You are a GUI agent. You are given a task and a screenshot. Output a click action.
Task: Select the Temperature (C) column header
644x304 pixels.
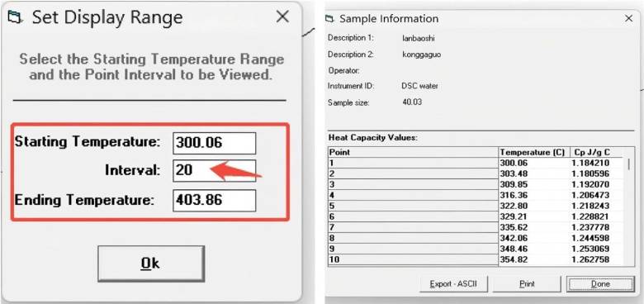pyautogui.click(x=534, y=152)
